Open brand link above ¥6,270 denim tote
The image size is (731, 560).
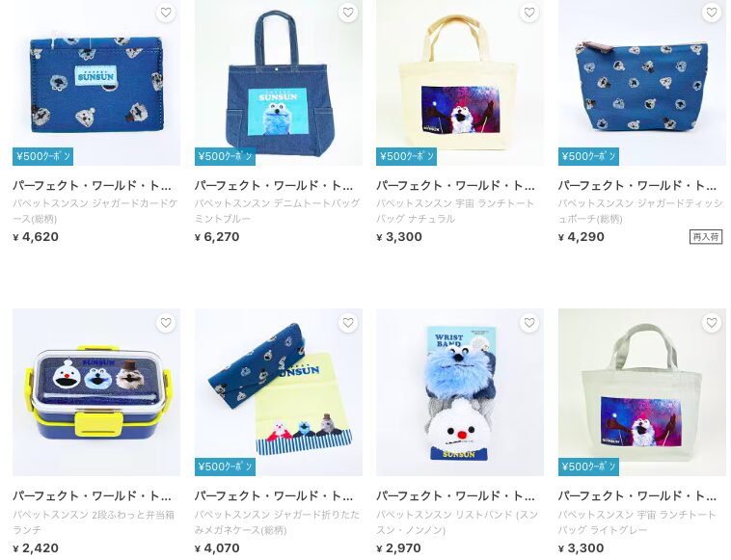(x=274, y=185)
